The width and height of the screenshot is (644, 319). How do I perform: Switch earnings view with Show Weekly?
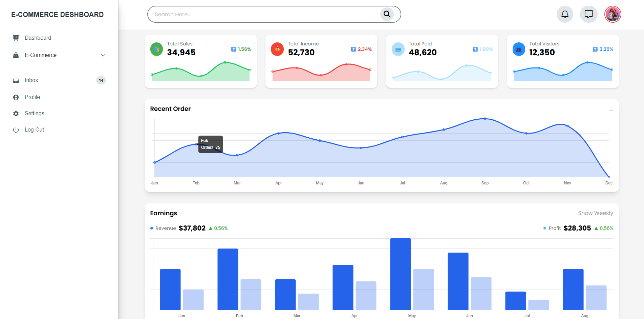595,213
